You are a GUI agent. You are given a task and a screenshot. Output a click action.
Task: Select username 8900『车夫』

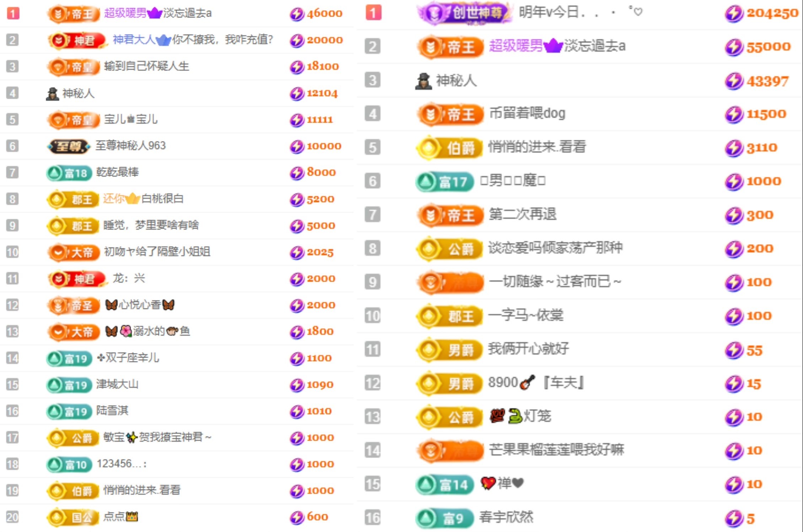(x=537, y=382)
